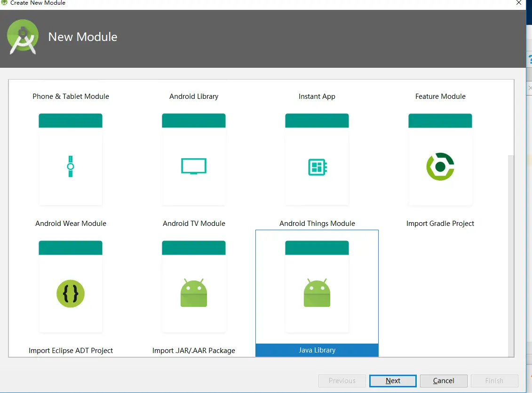This screenshot has height=393, width=532.
Task: Choose the Android TV screen icon
Action: coord(194,166)
